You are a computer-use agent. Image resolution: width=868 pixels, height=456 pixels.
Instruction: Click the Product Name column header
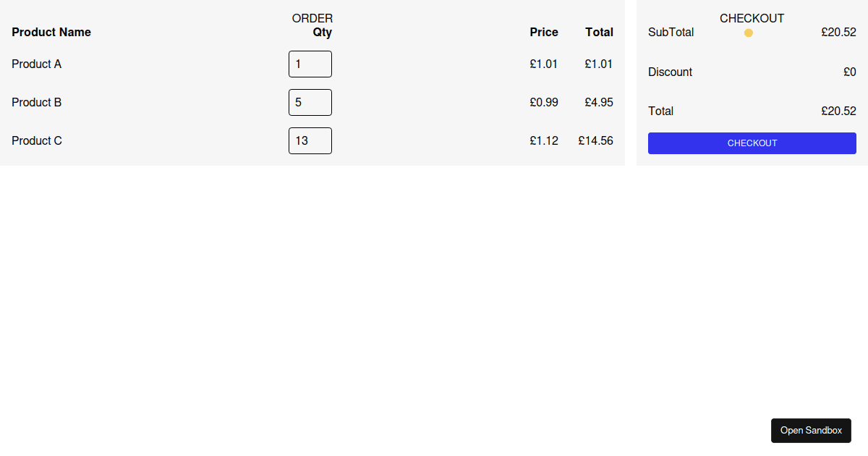point(51,32)
